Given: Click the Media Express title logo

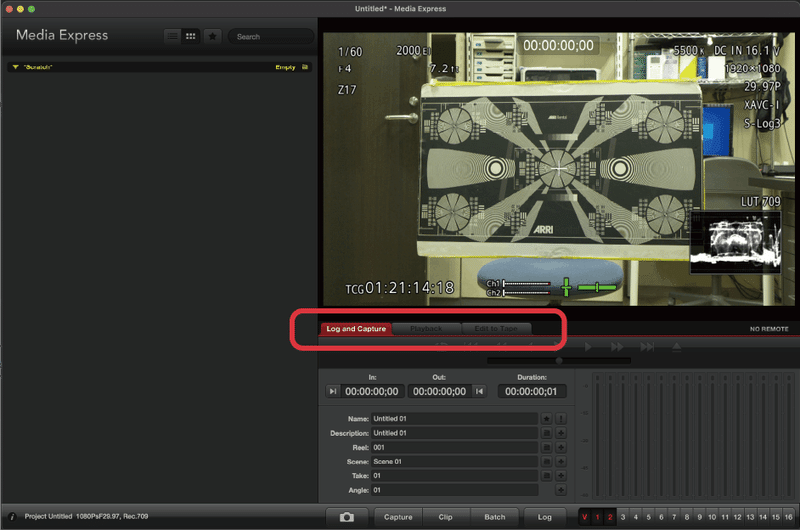Looking at the screenshot, I should 62,35.
